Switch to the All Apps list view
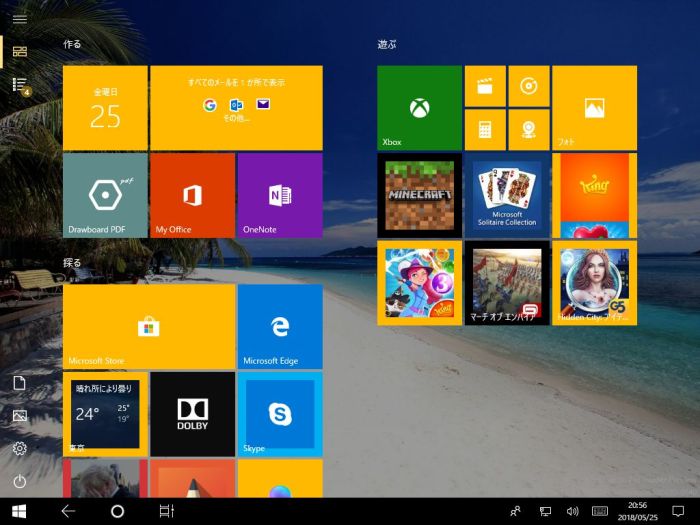This screenshot has height=525, width=700. pyautogui.click(x=20, y=85)
